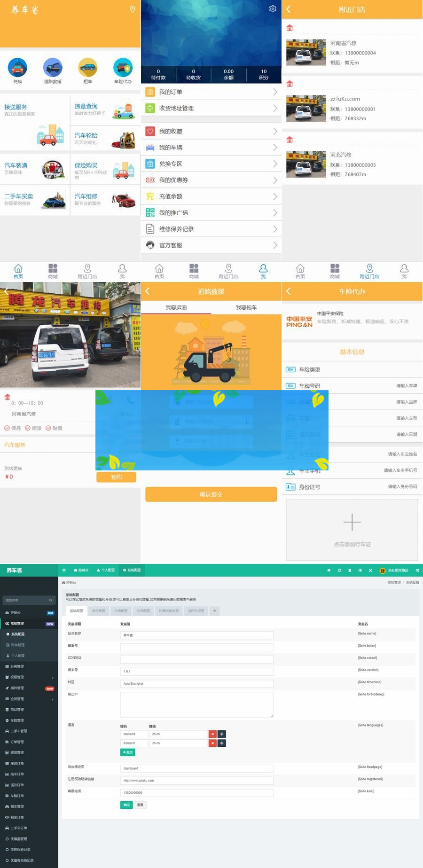Tap the 租车 car rental icon
423x868 pixels.
tap(88, 68)
